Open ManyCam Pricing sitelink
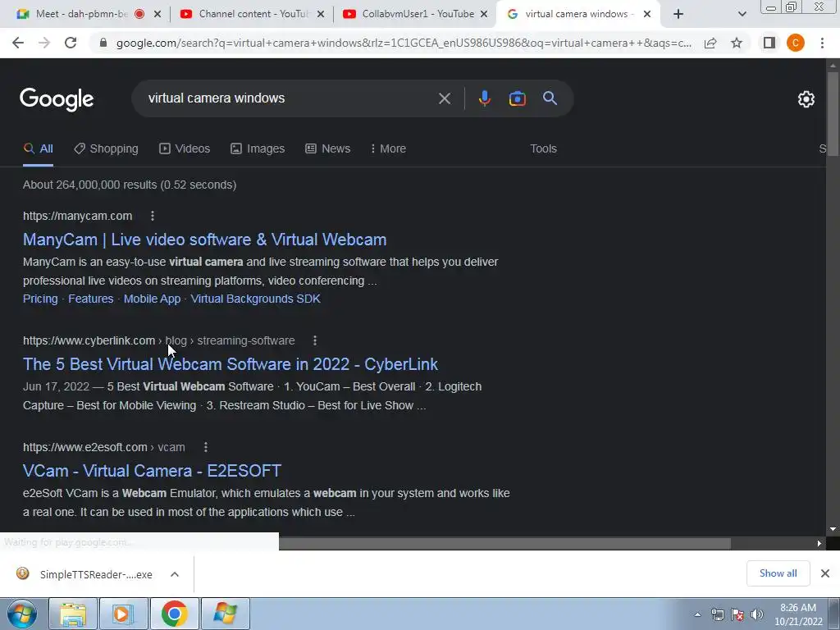840x630 pixels. point(40,299)
